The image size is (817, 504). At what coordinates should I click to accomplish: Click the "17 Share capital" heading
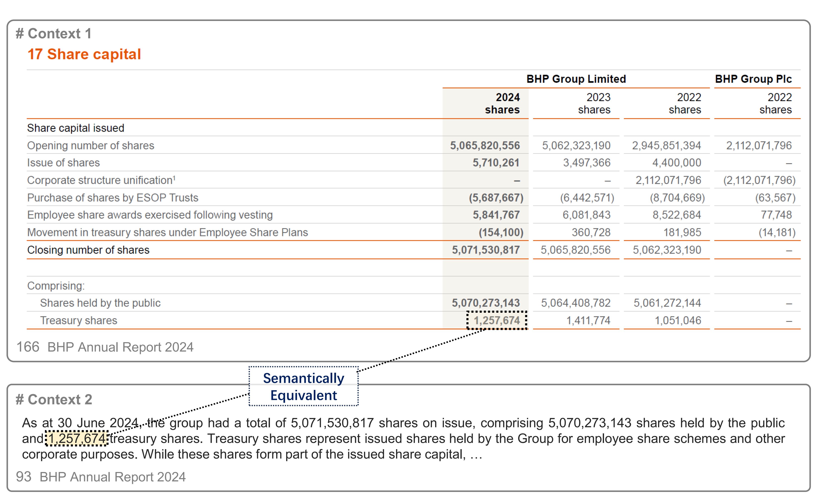[84, 54]
